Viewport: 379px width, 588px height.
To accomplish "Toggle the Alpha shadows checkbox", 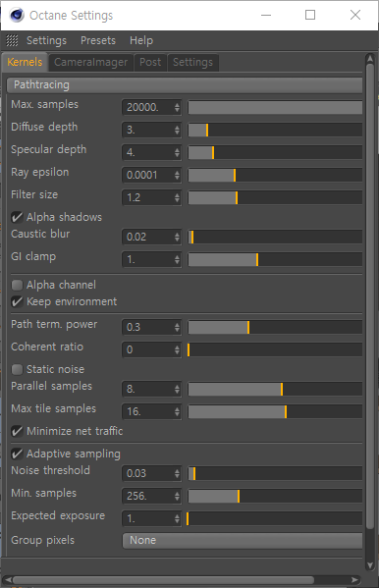I will (17, 217).
